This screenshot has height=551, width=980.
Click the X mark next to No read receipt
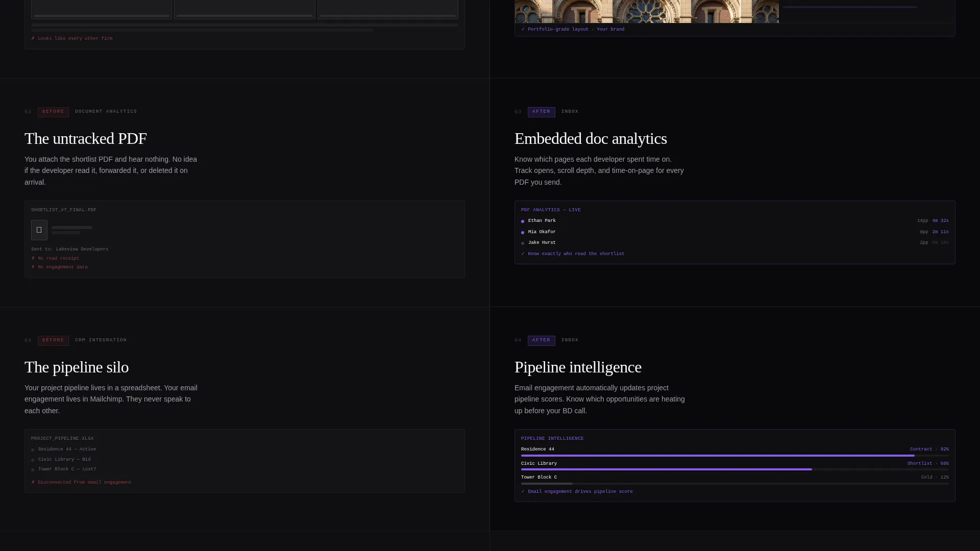(x=33, y=258)
